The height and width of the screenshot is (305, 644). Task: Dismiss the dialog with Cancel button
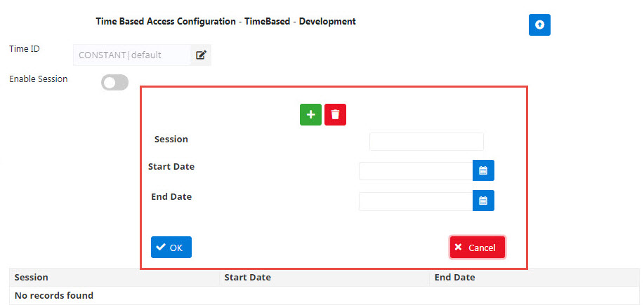tap(478, 248)
